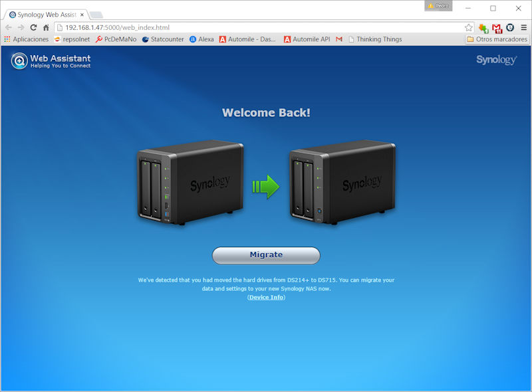Close the Synology Web Assistant tab
The width and height of the screenshot is (532, 392).
point(82,15)
